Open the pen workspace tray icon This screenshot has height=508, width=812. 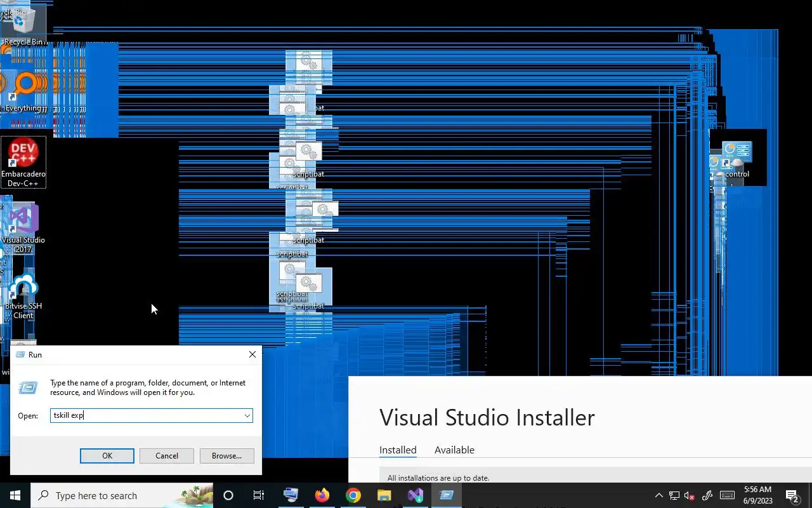707,495
